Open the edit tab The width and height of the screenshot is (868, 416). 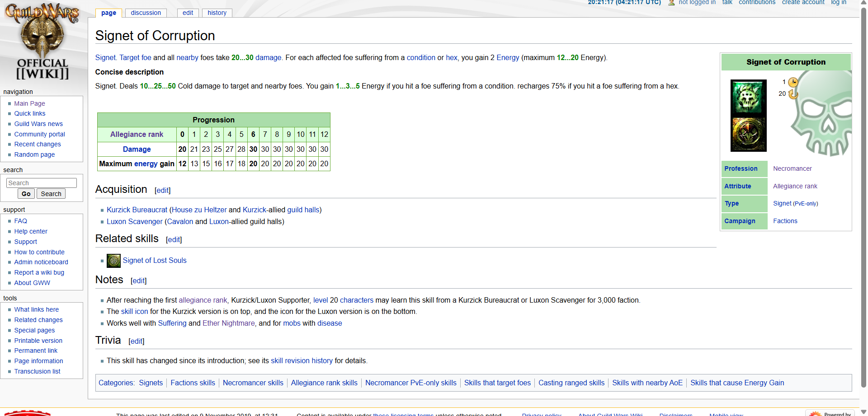[188, 13]
